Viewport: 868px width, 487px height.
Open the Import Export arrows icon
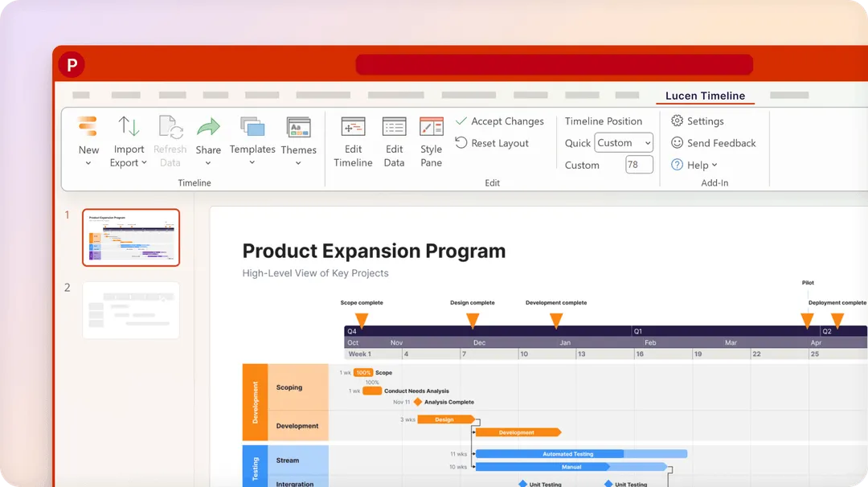(x=129, y=127)
